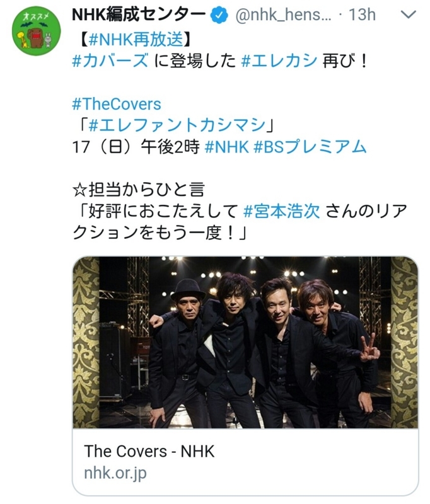Image resolution: width=430 pixels, height=504 pixels.
Task: Expand the tweet options chevron menu
Action: click(409, 14)
